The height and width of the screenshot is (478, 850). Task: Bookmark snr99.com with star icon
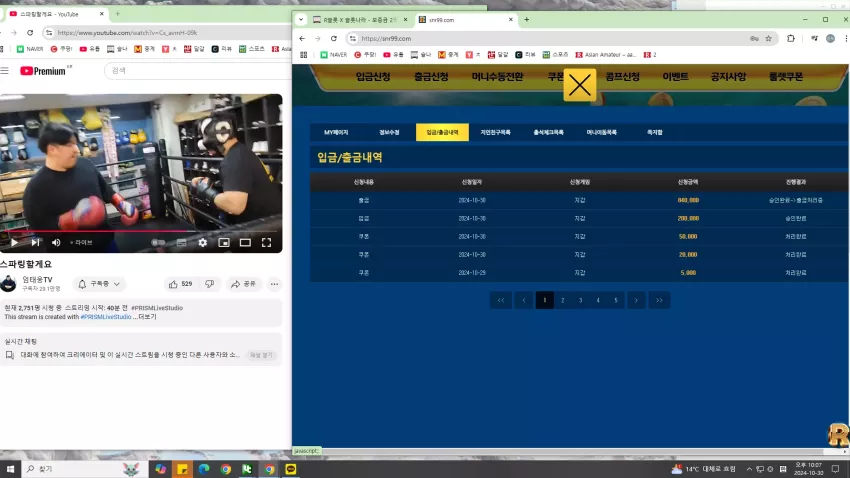tap(768, 38)
